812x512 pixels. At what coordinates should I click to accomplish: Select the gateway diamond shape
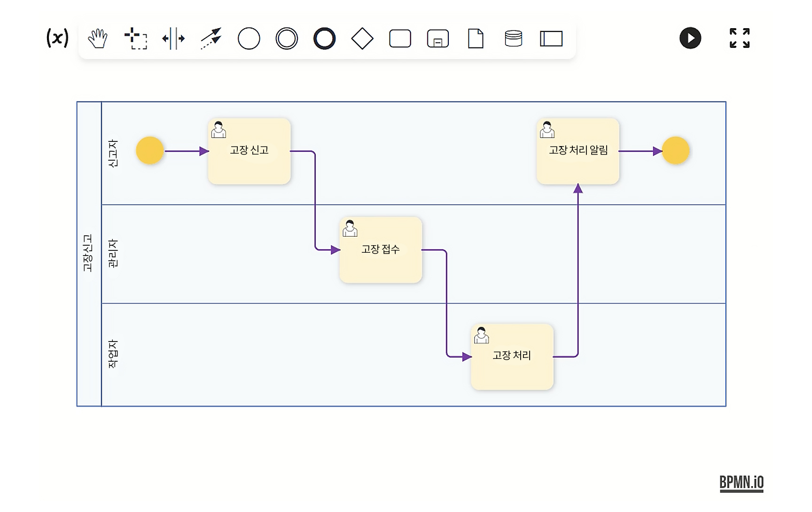point(362,39)
